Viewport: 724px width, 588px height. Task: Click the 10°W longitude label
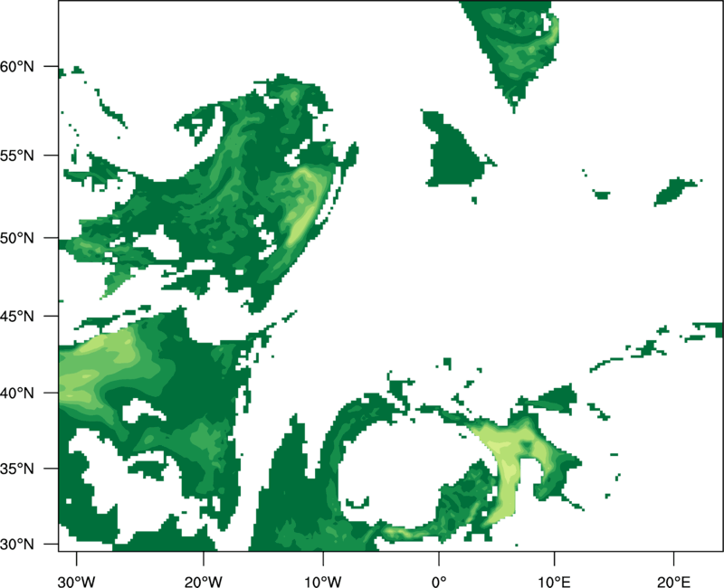coord(323,582)
